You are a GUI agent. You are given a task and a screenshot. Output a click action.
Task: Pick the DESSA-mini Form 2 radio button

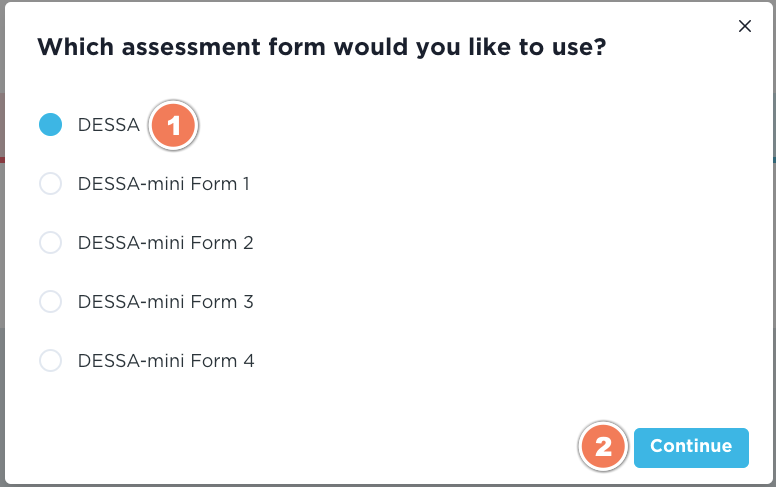(x=50, y=243)
